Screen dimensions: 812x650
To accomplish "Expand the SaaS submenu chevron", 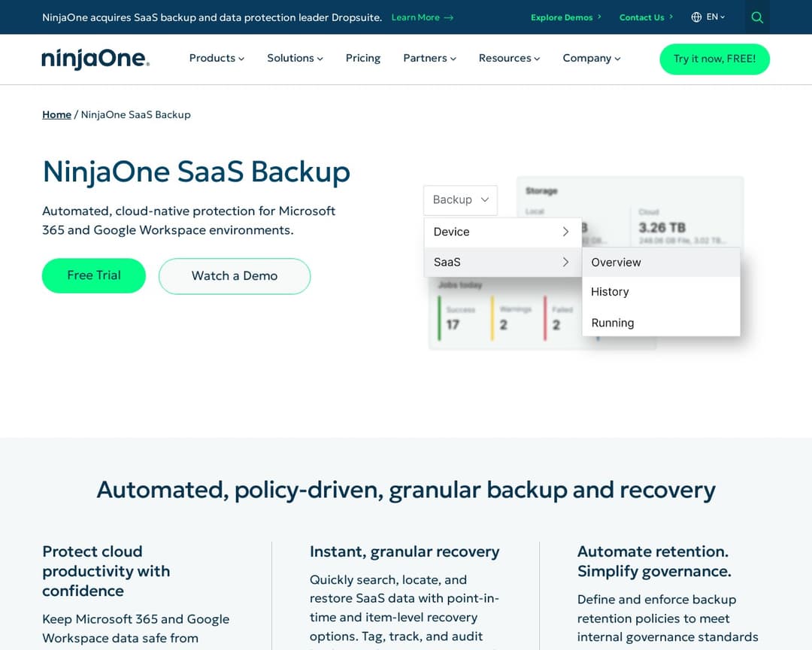I will 565,262.
